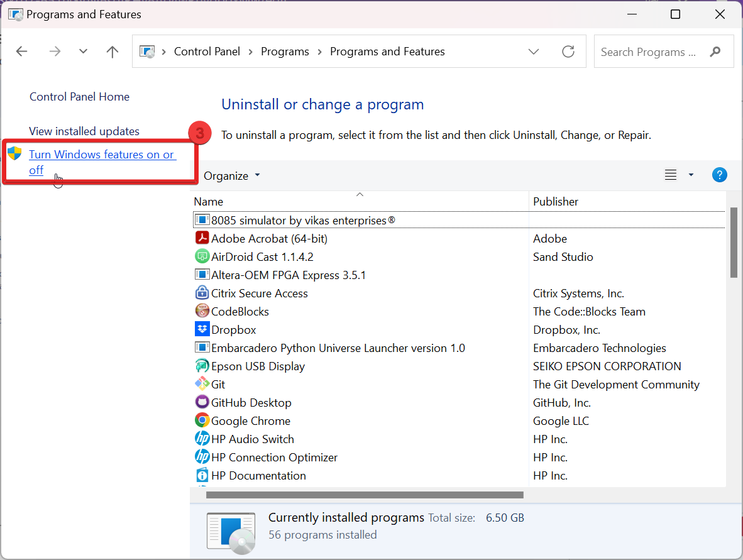Click the Citrix Secure Access lock icon
Screen dimensions: 743x560
[x=202, y=292]
